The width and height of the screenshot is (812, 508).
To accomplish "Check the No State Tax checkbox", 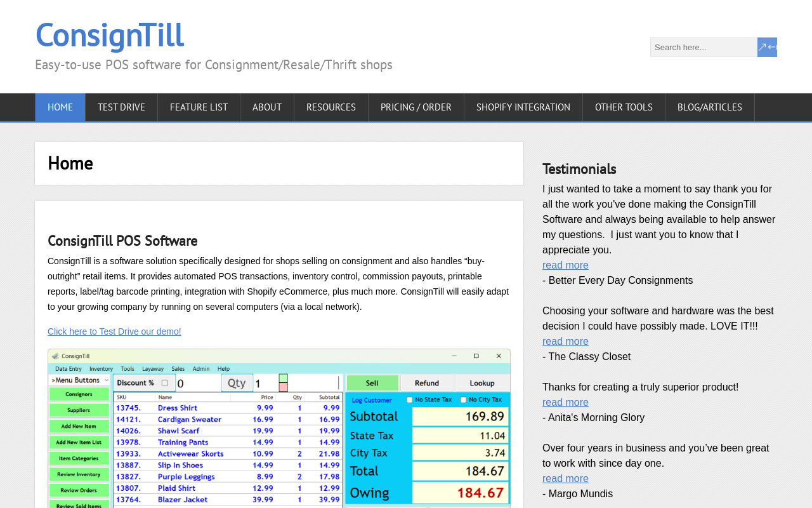I will (x=410, y=399).
